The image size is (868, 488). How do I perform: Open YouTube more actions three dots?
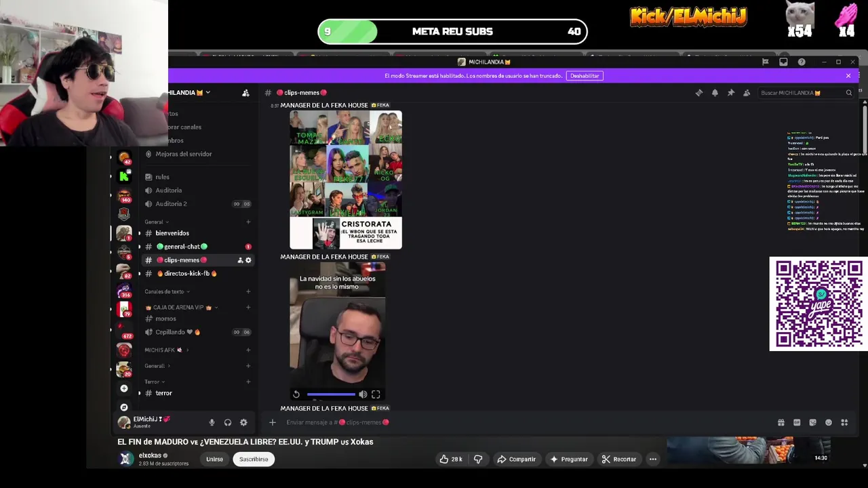pos(653,459)
